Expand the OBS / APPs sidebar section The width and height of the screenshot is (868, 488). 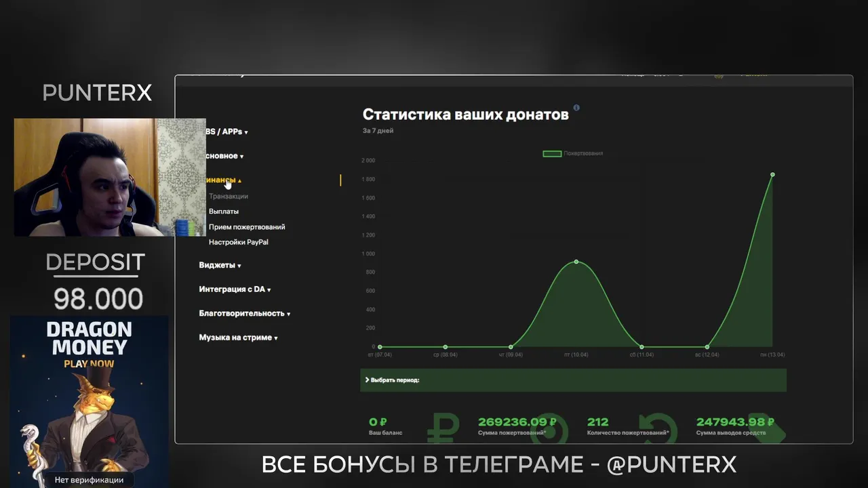[226, 132]
